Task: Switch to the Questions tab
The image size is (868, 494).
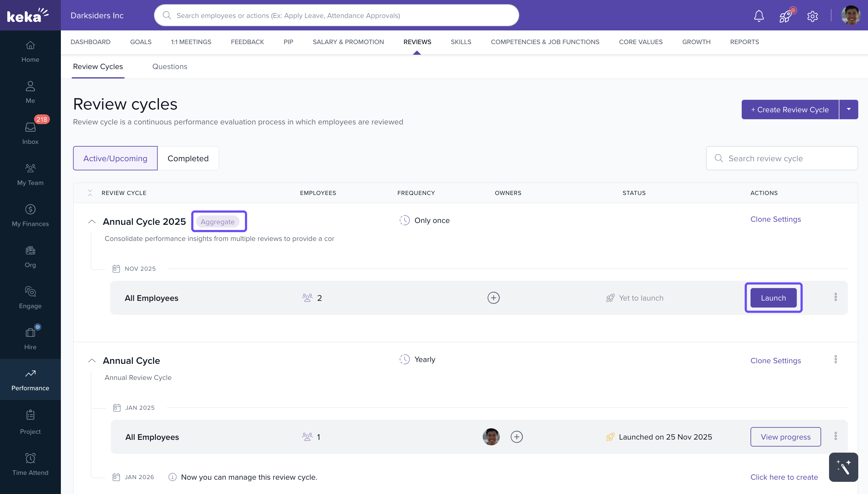Action: coord(170,67)
